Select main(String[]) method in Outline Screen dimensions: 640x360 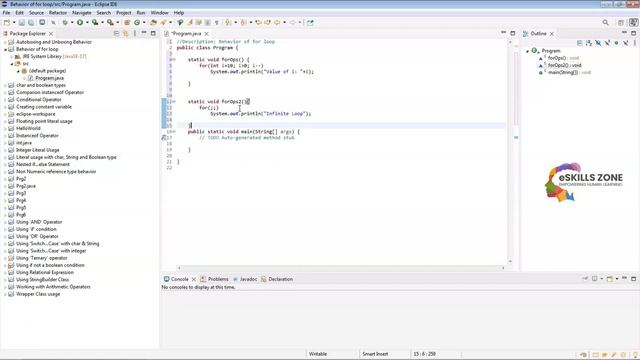point(569,72)
